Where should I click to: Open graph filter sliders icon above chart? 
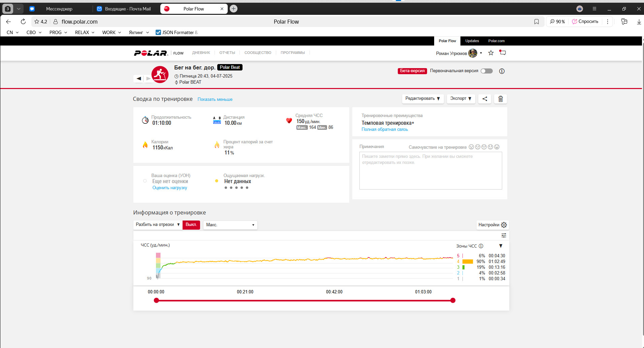tap(504, 235)
